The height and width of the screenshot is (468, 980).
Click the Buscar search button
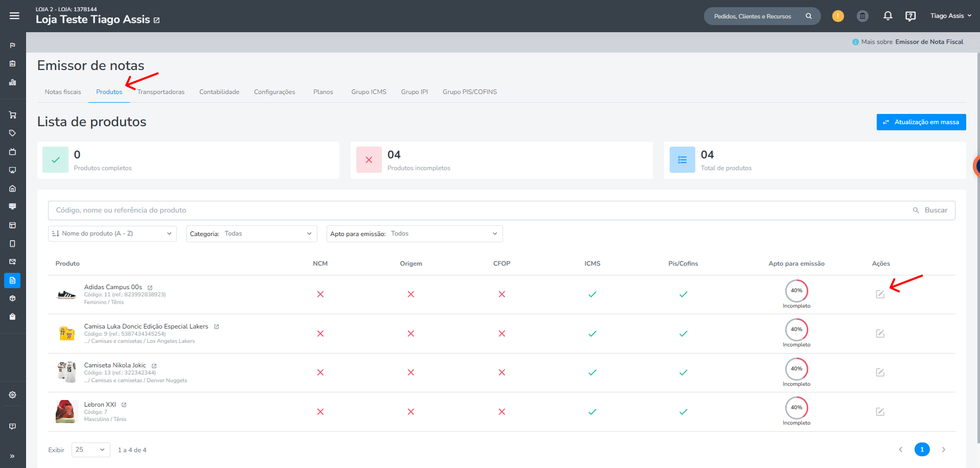click(930, 210)
